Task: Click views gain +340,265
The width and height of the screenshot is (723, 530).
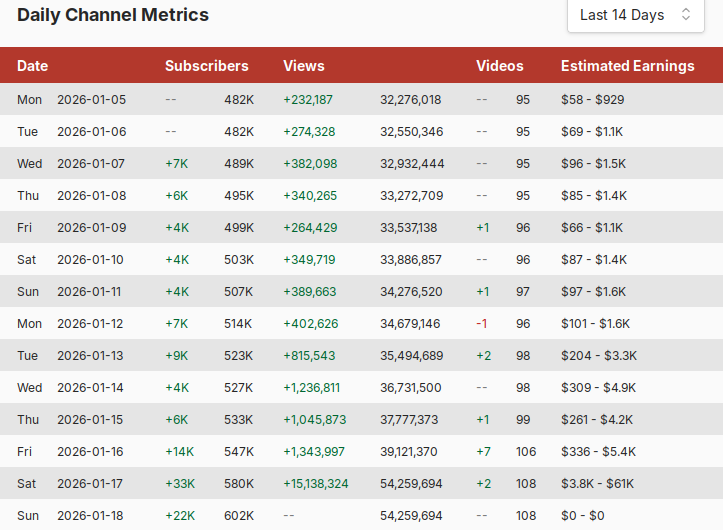Action: 310,196
